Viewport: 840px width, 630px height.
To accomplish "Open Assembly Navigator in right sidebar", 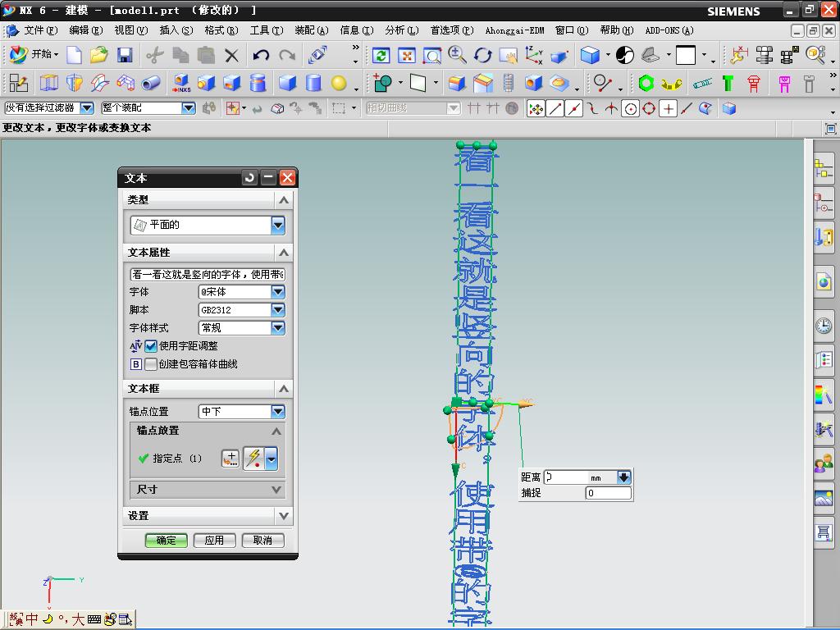I will tap(824, 167).
